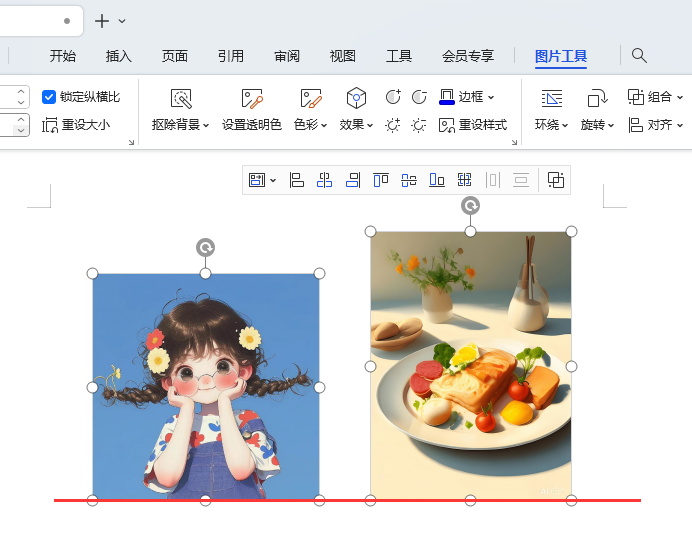Expand the new tab dropdown arrow

pyautogui.click(x=122, y=21)
